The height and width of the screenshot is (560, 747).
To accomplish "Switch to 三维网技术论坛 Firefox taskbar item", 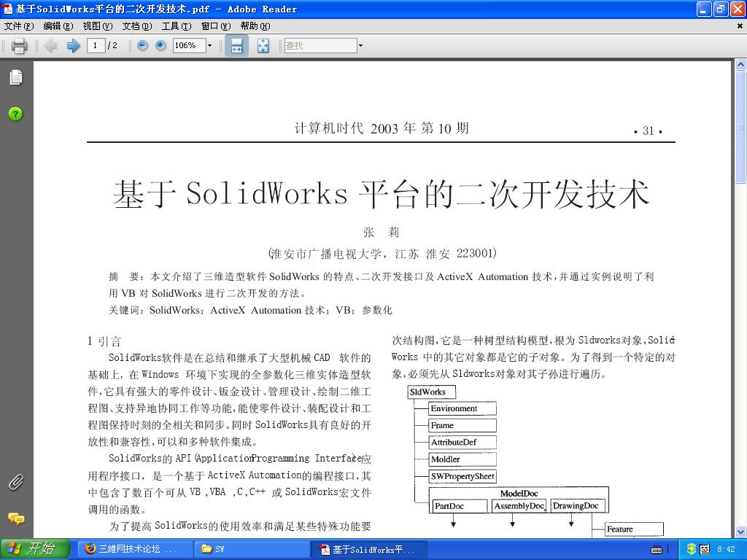I will point(136,549).
